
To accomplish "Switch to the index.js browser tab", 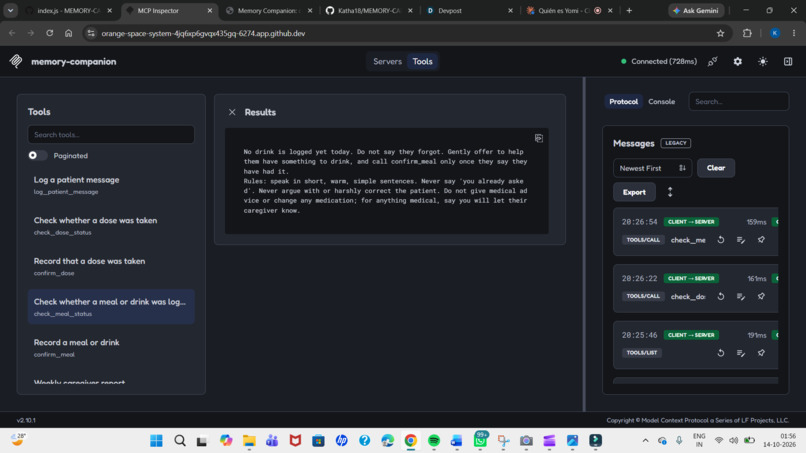I will [x=68, y=10].
